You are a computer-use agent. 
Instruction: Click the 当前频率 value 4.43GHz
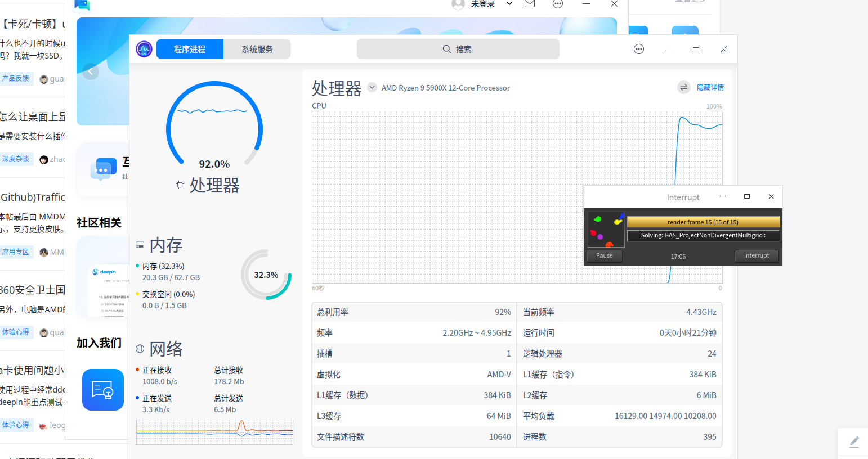pyautogui.click(x=701, y=312)
